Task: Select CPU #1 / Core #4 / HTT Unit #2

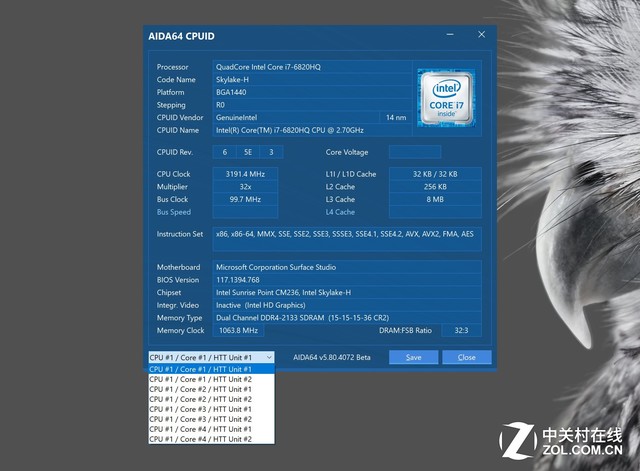Action: coord(211,439)
